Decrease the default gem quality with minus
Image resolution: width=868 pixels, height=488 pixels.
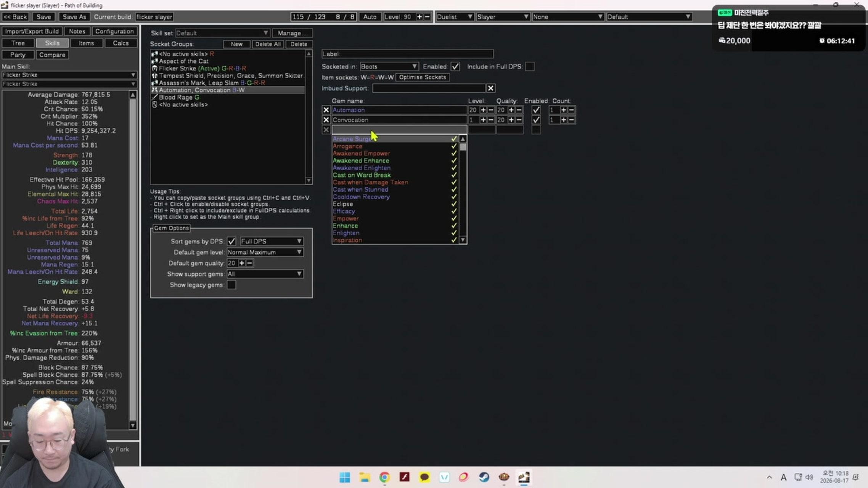point(250,263)
